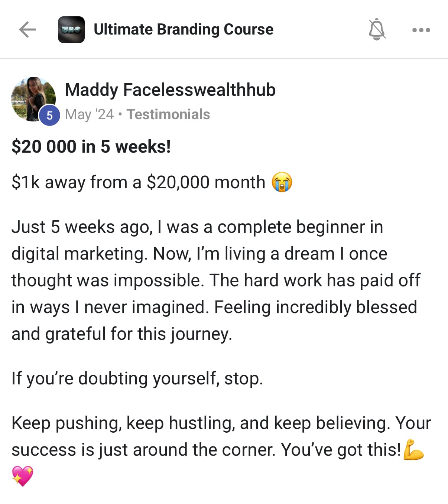Select the "$20 000 in 5 weeks!" post title
Image resolution: width=448 pixels, height=504 pixels.
coord(91,146)
